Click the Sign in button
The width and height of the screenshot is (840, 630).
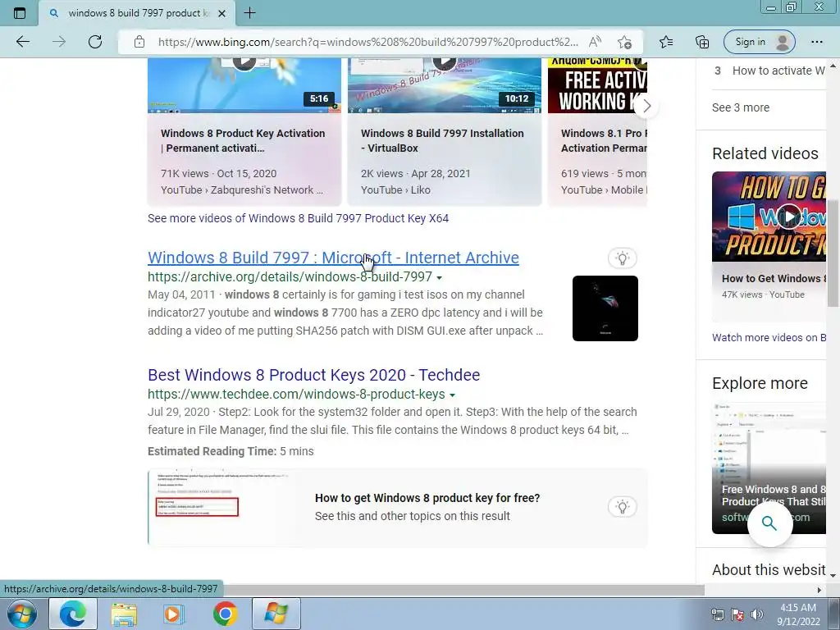coord(759,42)
